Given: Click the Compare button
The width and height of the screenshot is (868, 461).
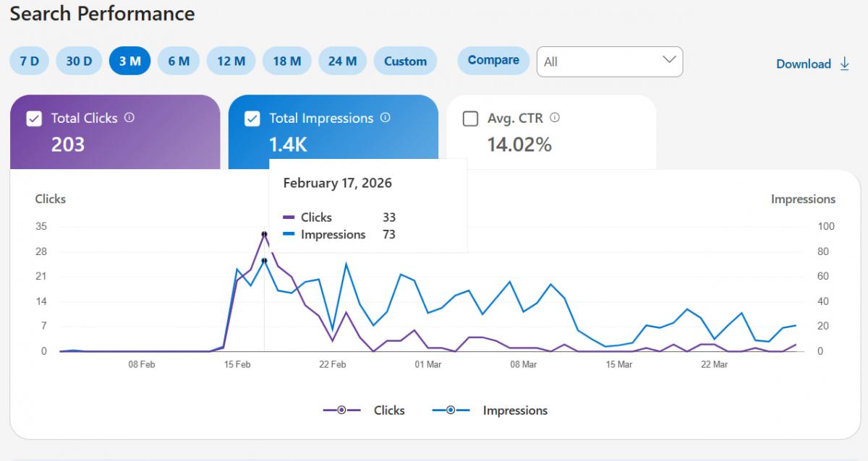Looking at the screenshot, I should [x=493, y=61].
